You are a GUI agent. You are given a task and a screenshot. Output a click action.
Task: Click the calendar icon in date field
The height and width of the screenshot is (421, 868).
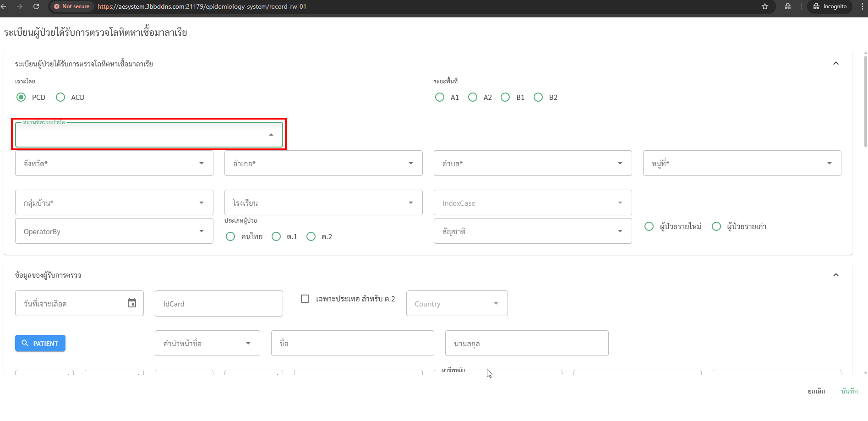(132, 303)
